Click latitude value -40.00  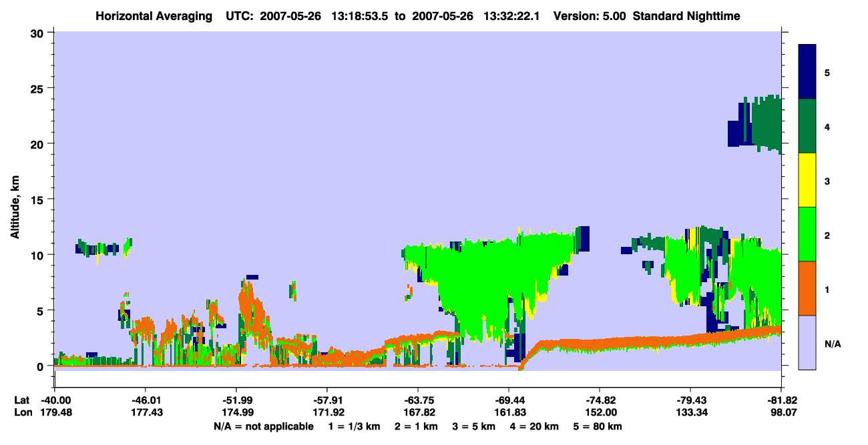[x=55, y=400]
